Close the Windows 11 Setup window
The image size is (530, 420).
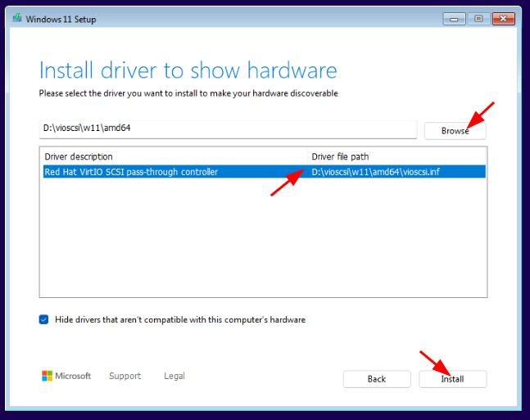[x=503, y=19]
